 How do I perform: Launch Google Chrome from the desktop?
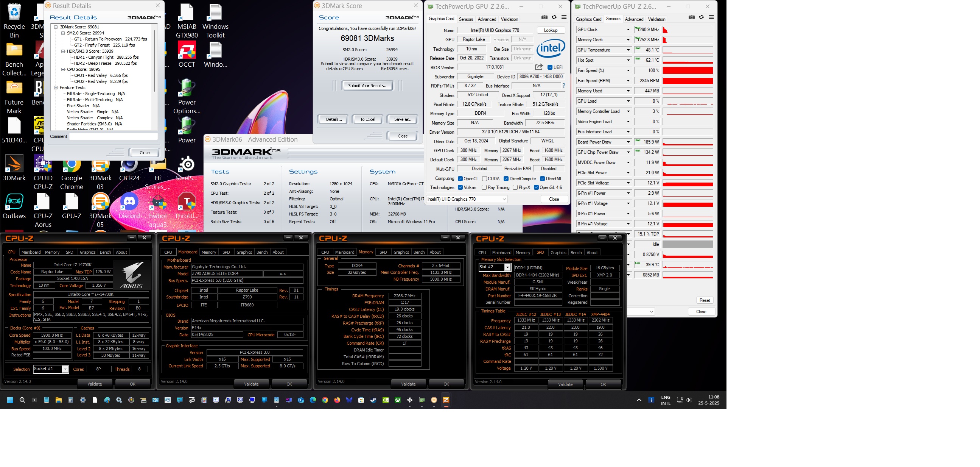[72, 172]
